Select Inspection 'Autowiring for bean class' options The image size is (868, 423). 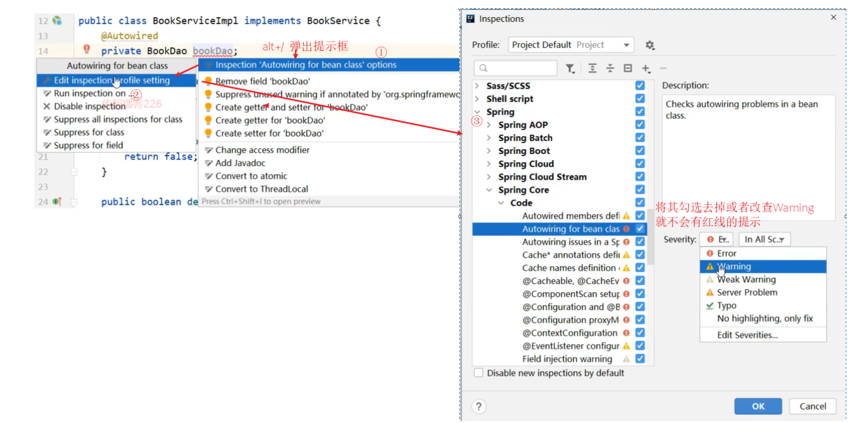330,65
